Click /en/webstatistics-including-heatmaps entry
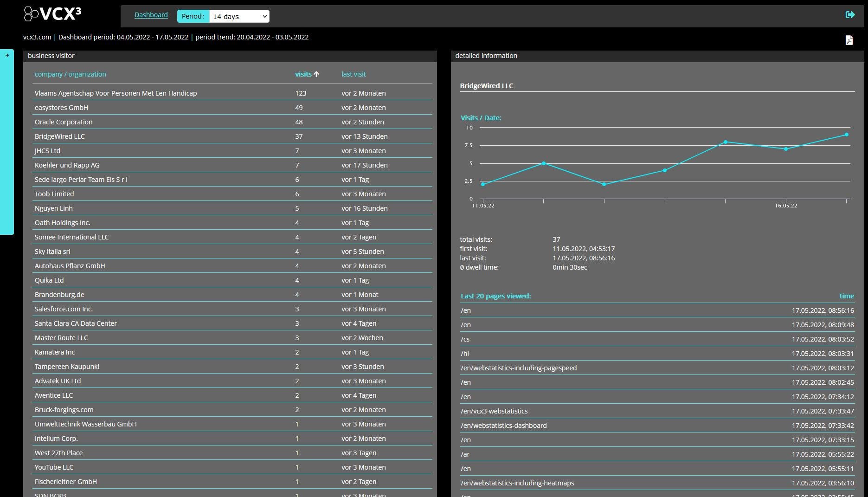The height and width of the screenshot is (497, 868). pos(657,483)
